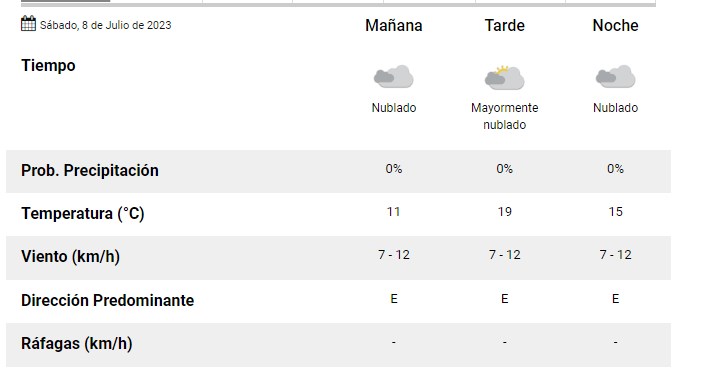Viewport: 704px width, 370px height.
Task: Select the Tarde column header
Action: coord(505,26)
